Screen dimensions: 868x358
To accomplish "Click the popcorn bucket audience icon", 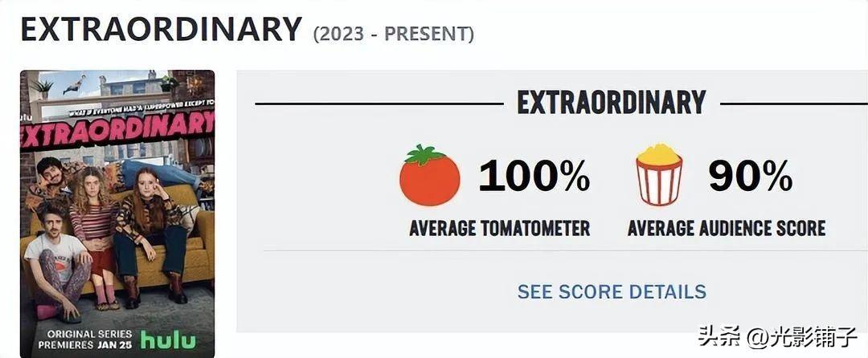I will click(659, 174).
